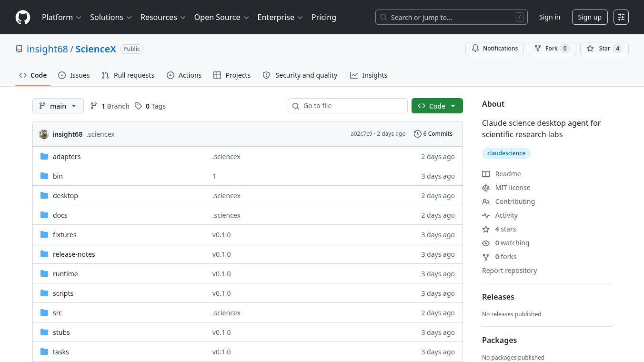Screen dimensions: 644x362
Task: Click Sign in link
Action: (550, 17)
